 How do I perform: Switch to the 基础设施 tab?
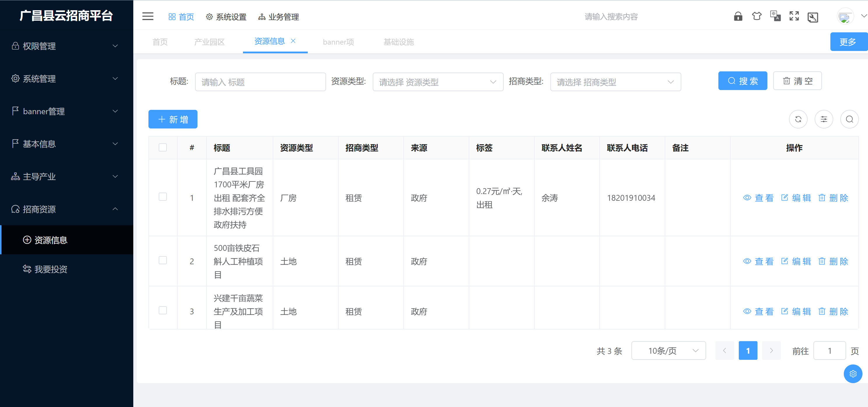[399, 42]
